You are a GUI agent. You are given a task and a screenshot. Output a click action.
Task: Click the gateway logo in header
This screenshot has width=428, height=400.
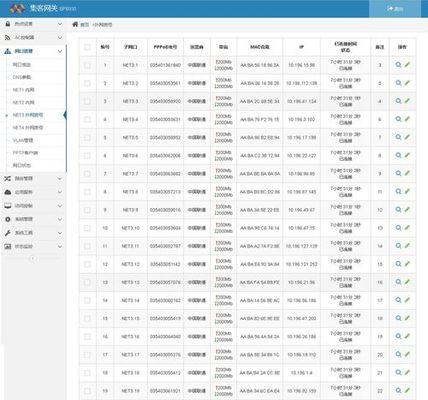click(17, 8)
